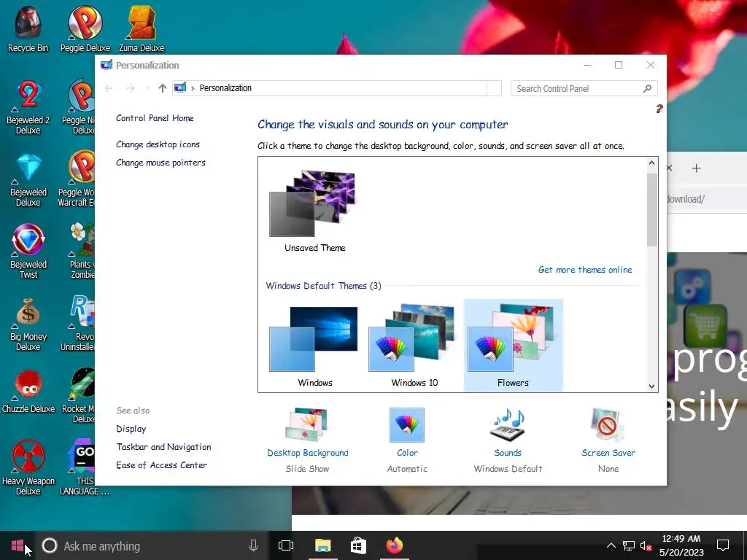Select the Big Money Deluxe icon
747x560 pixels.
tap(28, 324)
